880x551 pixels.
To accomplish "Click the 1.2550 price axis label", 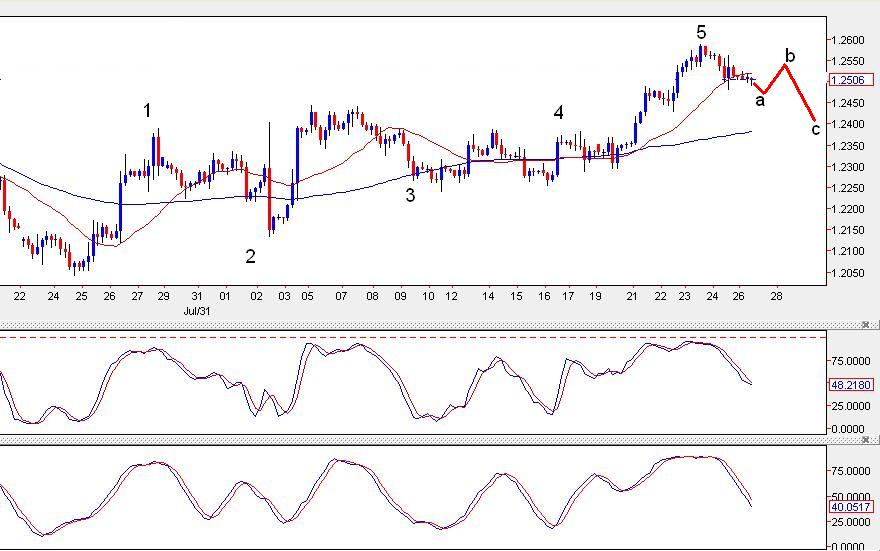I will click(847, 61).
